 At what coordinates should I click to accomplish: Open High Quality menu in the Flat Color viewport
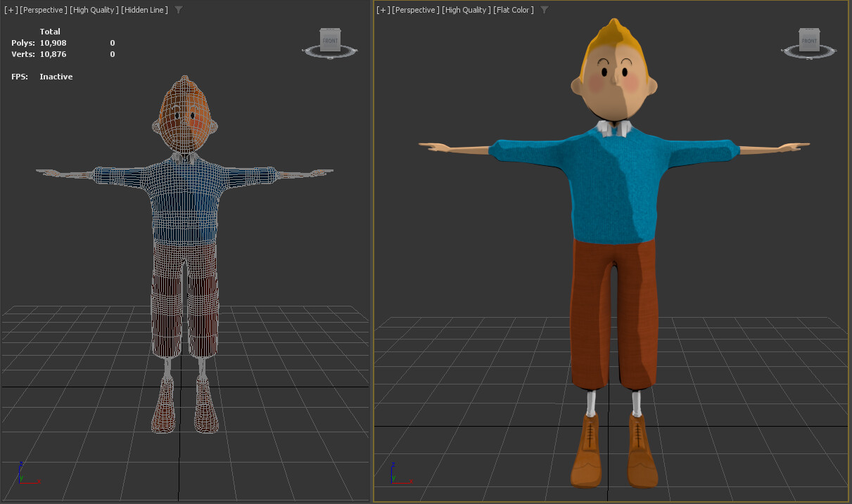[466, 10]
